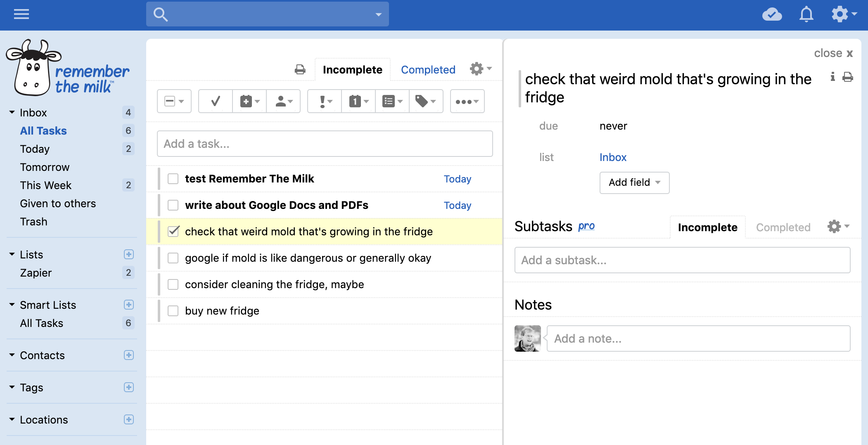The width and height of the screenshot is (868, 445).
Task: Check the cloud sync status icon
Action: (772, 14)
